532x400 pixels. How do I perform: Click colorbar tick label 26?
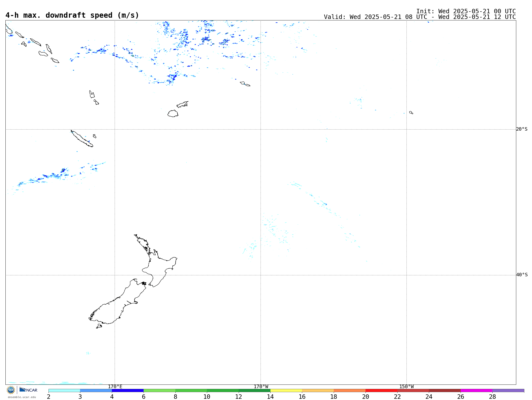click(461, 397)
